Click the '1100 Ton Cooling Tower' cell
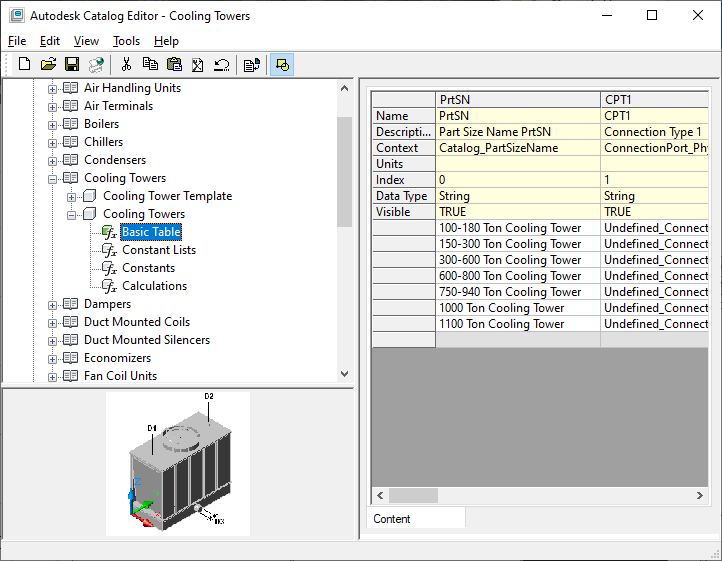The image size is (722, 561). (518, 324)
